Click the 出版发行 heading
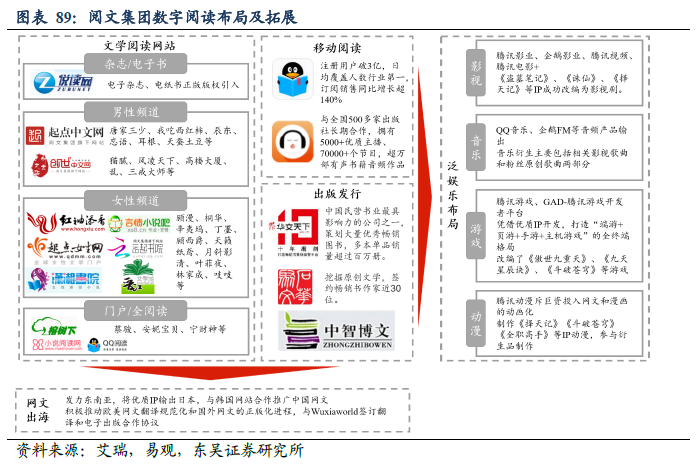 coord(337,193)
